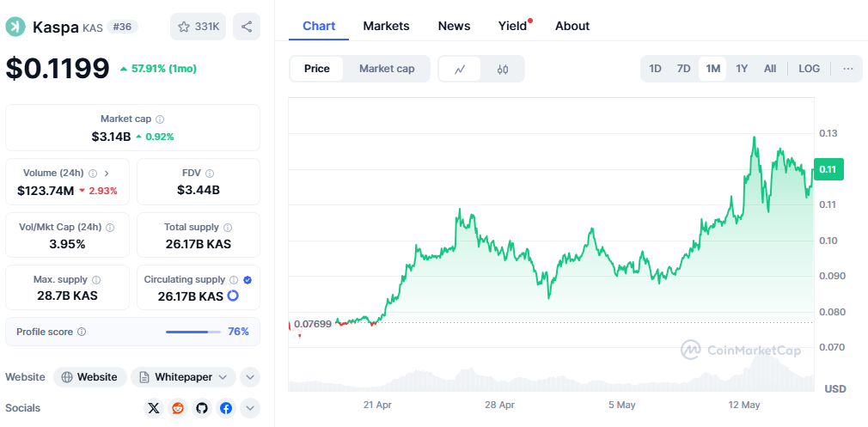This screenshot has width=868, height=427.
Task: Click the verified badge by Circulating supply
Action: 248,280
